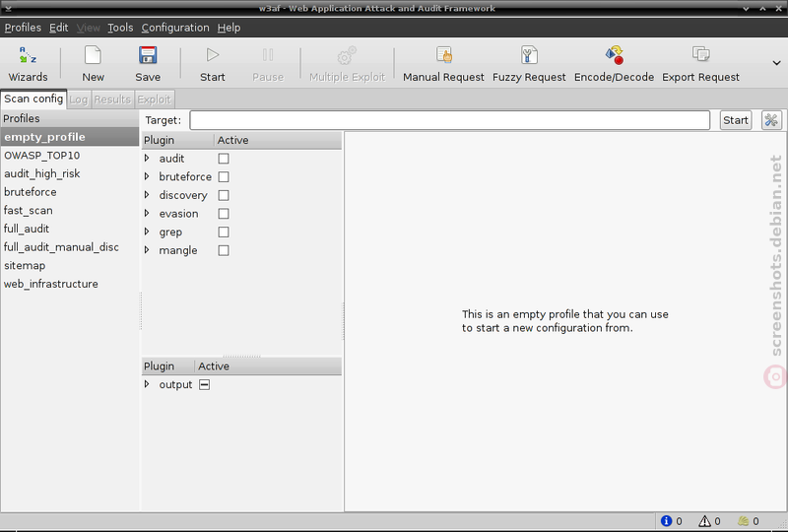Viewport: 788px width, 532px height.
Task: Click into the Target URL field
Action: (x=450, y=120)
